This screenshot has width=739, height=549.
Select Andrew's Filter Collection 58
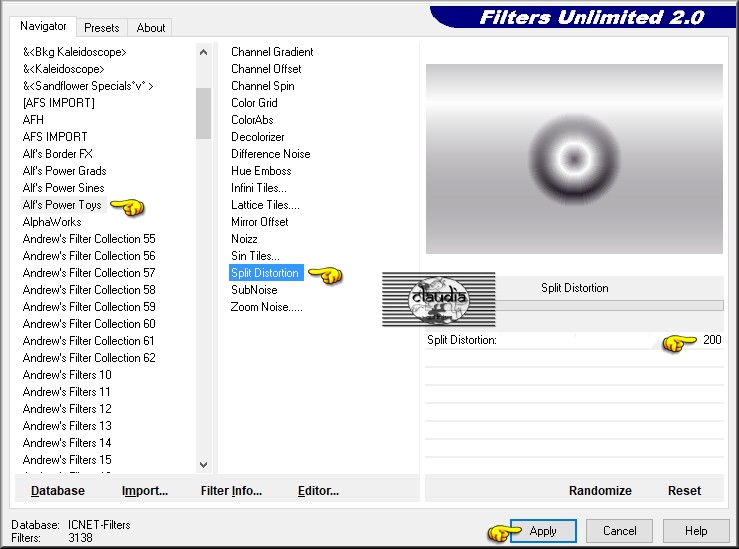89,290
